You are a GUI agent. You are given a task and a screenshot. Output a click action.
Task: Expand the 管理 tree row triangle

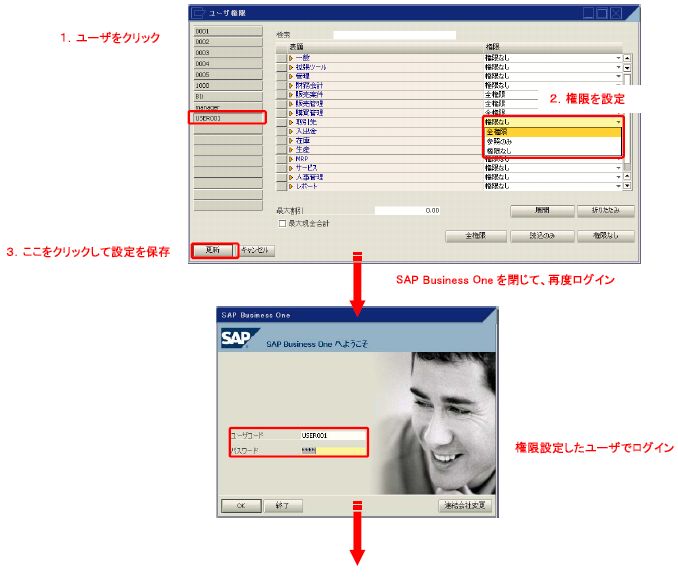click(x=291, y=76)
